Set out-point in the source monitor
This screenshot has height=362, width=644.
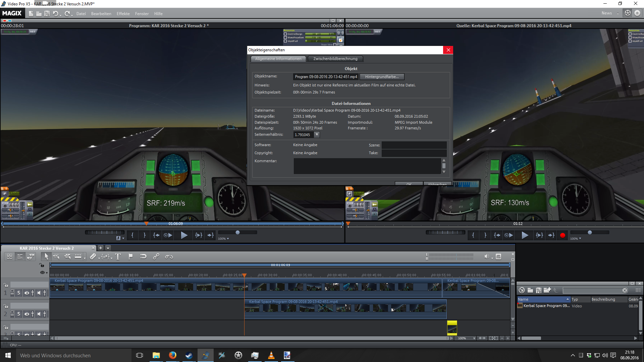(485, 235)
